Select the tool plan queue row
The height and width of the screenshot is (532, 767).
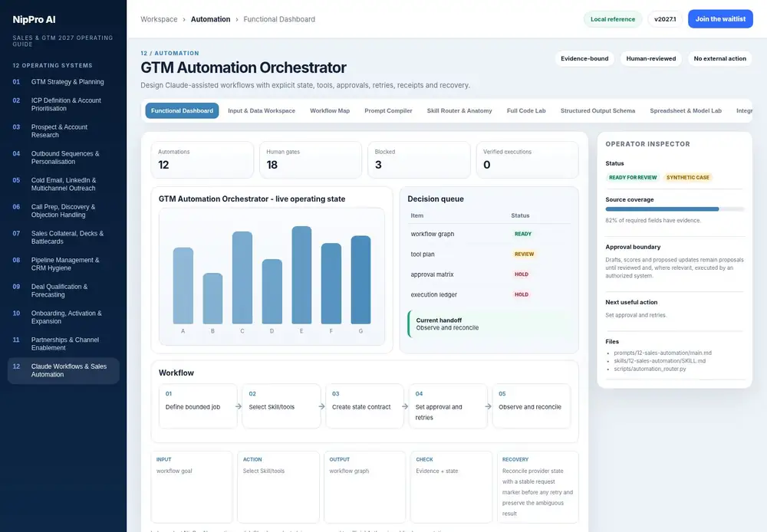tap(489, 255)
